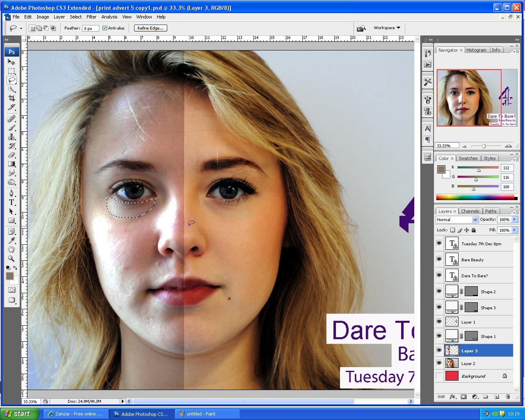Add a layer style with the fx icon
Viewport: 525px width, 420px height.
(452, 397)
